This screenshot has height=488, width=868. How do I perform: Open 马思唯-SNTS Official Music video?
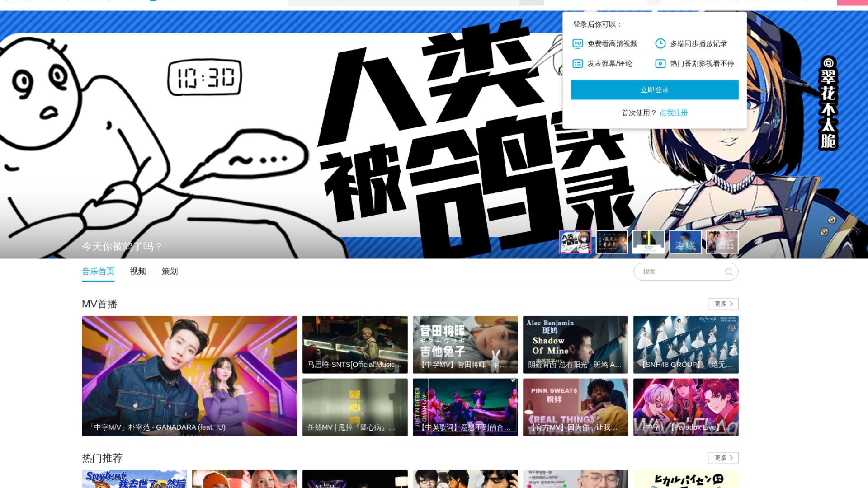(x=355, y=345)
